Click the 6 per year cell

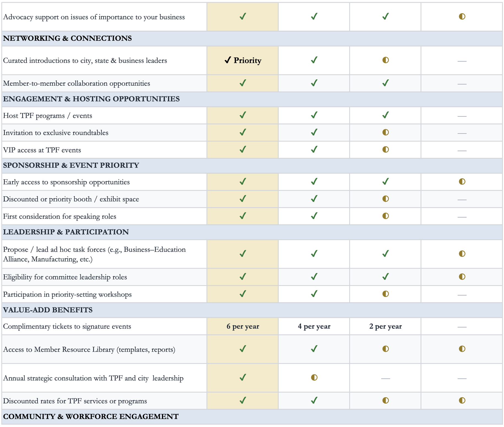tap(243, 326)
